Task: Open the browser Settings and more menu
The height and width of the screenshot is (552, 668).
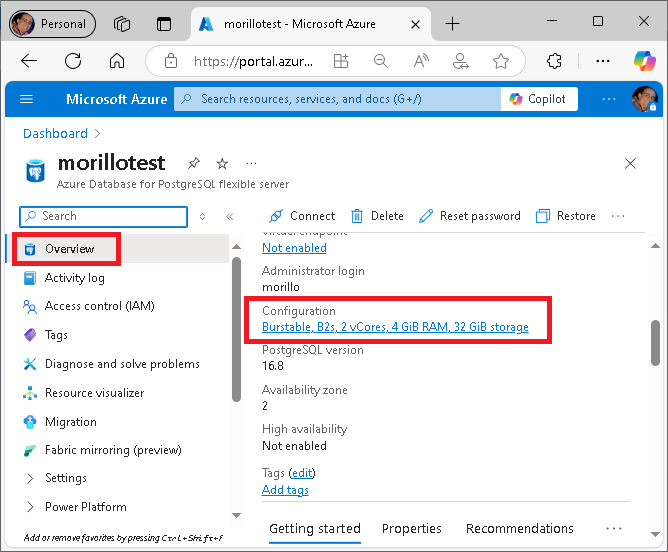Action: tap(603, 61)
